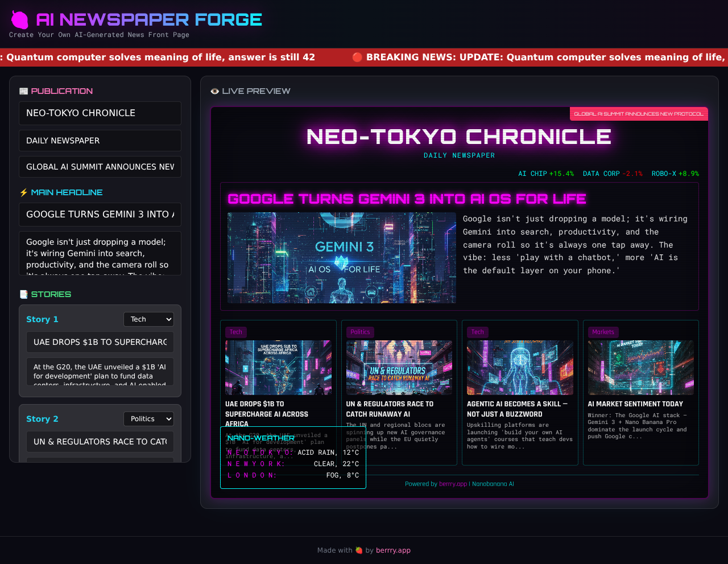Click the bookmark icon beside Stories
Viewport: 728px width, 564px height.
pyautogui.click(x=23, y=294)
